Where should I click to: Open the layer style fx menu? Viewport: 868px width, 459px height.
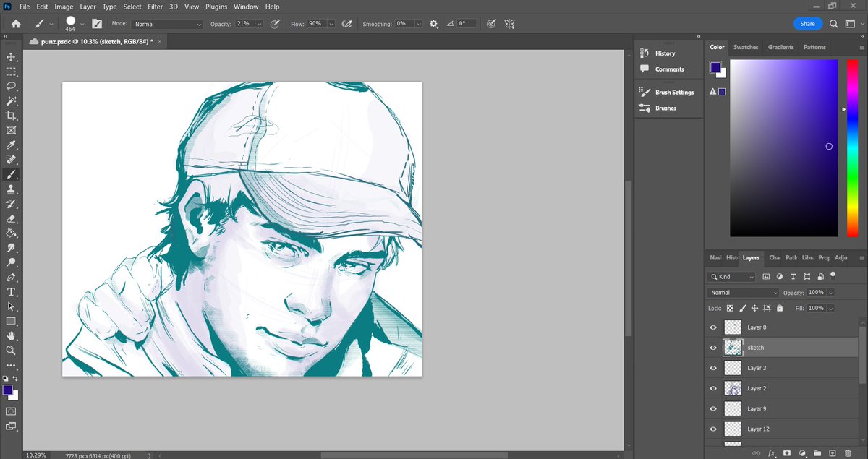[x=772, y=452]
